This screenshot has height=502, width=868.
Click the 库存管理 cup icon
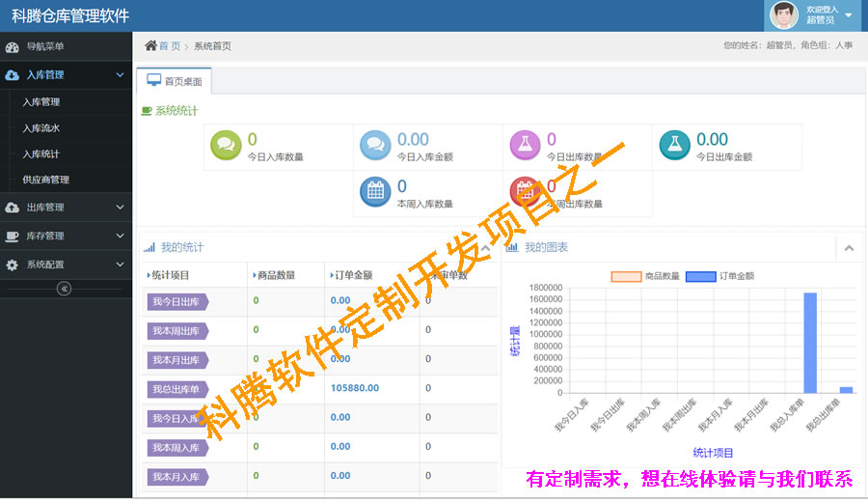[x=13, y=237]
